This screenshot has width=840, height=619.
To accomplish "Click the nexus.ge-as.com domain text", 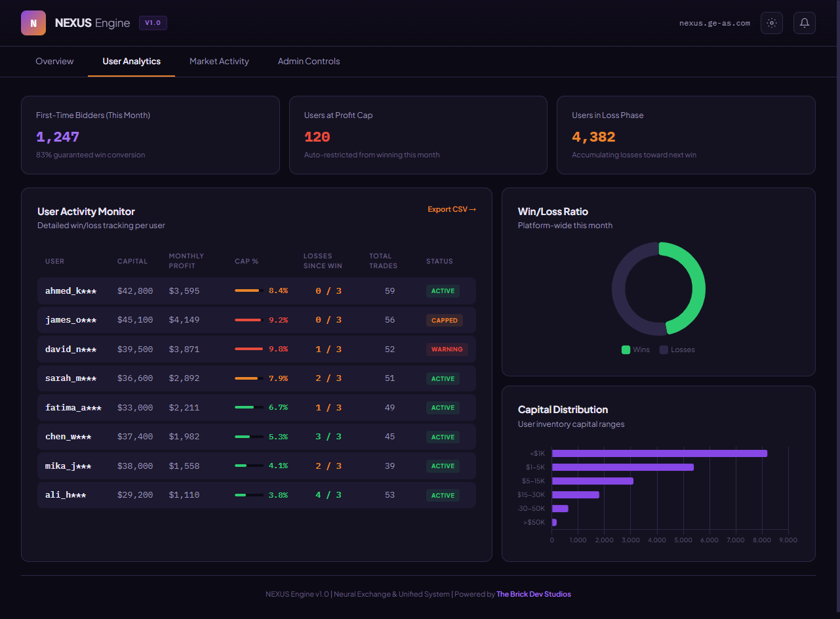I will coord(715,22).
